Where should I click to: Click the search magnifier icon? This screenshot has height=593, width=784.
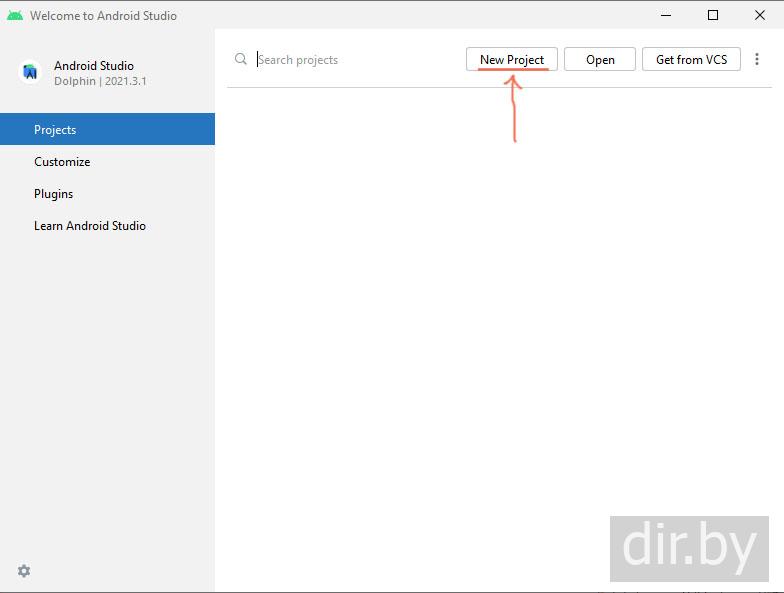coord(241,59)
